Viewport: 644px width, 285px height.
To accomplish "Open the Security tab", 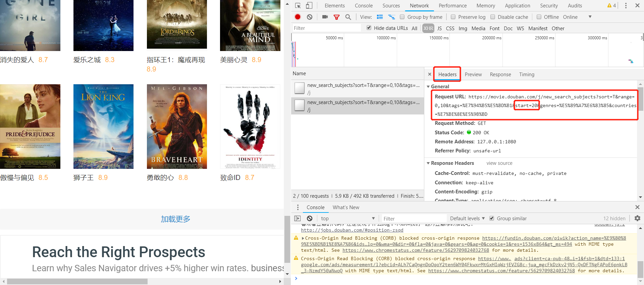I will click(x=549, y=6).
